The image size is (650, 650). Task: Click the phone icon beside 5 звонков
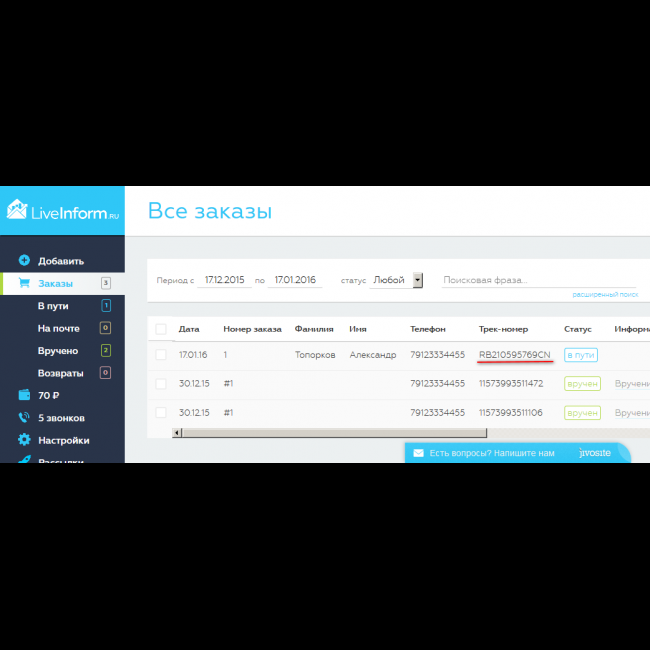tap(24, 418)
